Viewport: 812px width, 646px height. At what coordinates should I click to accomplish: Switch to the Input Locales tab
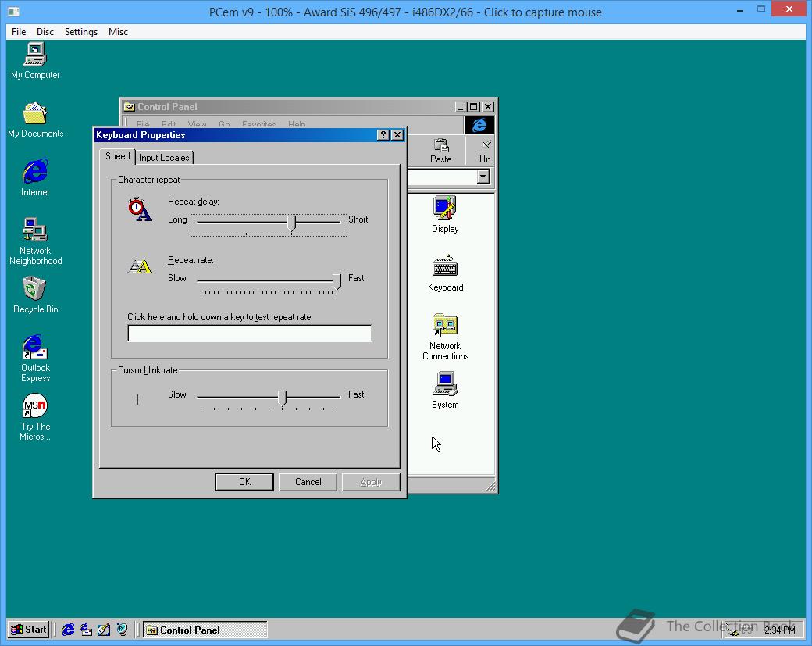tap(164, 158)
